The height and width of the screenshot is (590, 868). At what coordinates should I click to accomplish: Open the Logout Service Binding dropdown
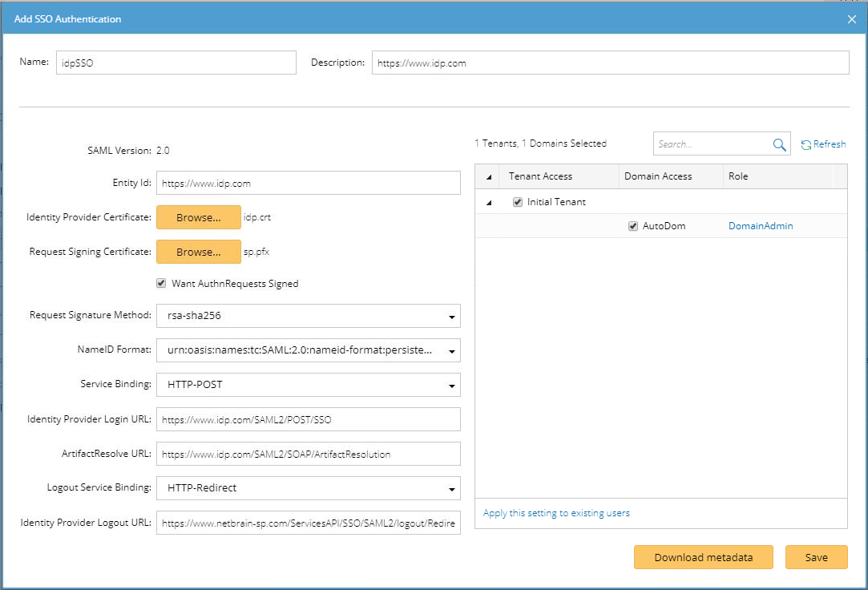[454, 487]
